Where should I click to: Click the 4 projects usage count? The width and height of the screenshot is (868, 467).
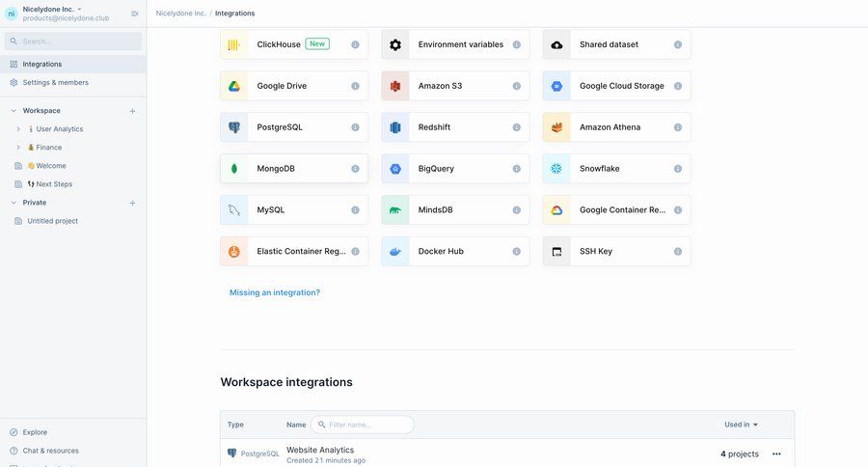point(740,453)
